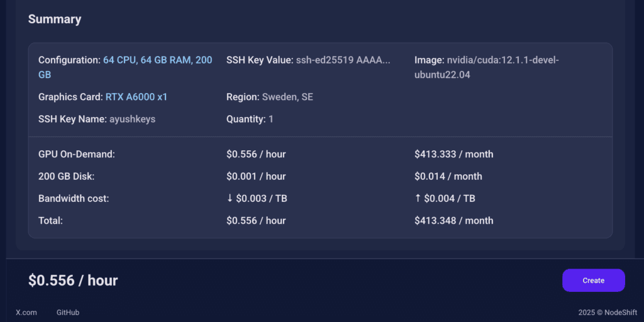Click the 200 GB Disk monthly price
Image resolution: width=644 pixels, height=322 pixels.
[448, 177]
